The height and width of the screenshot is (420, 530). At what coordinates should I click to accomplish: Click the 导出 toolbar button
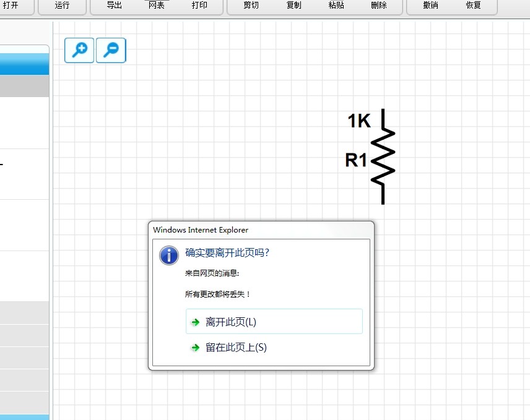tap(115, 6)
